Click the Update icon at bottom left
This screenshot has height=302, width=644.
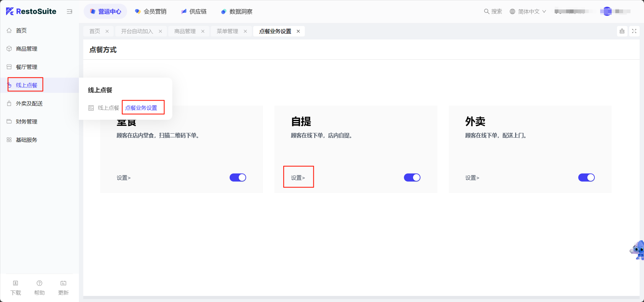[63, 283]
